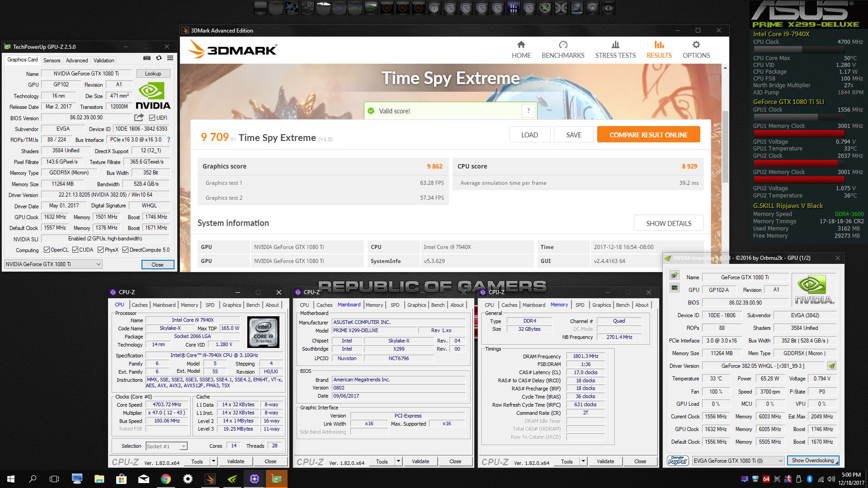Switch to the Advanced tab in GPU-Z
This screenshot has width=868, height=488.
click(77, 60)
